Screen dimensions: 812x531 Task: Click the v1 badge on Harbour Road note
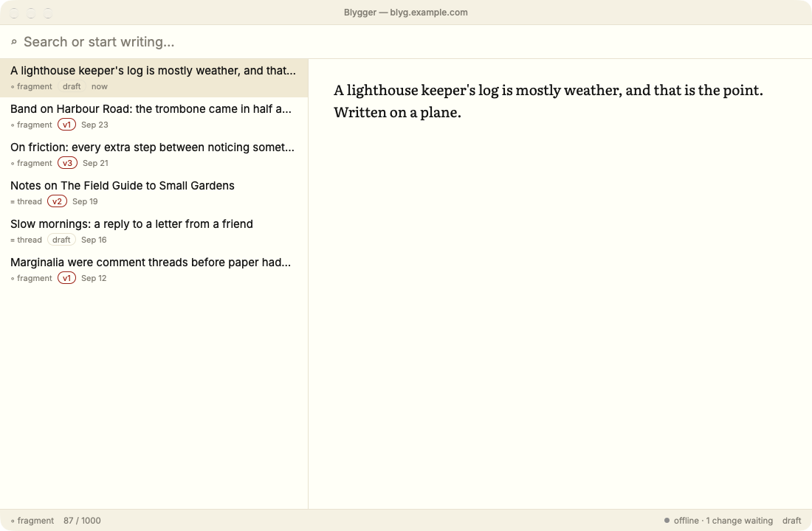pyautogui.click(x=66, y=125)
